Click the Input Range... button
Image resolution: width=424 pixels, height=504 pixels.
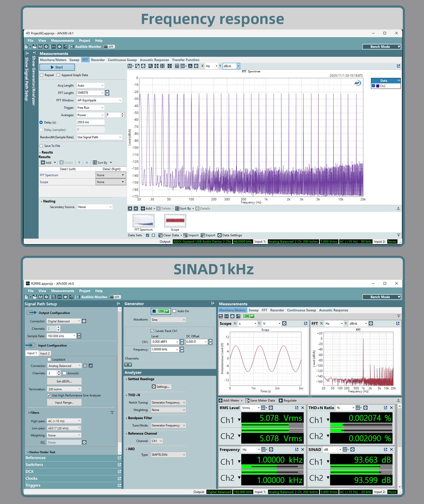coord(64,403)
